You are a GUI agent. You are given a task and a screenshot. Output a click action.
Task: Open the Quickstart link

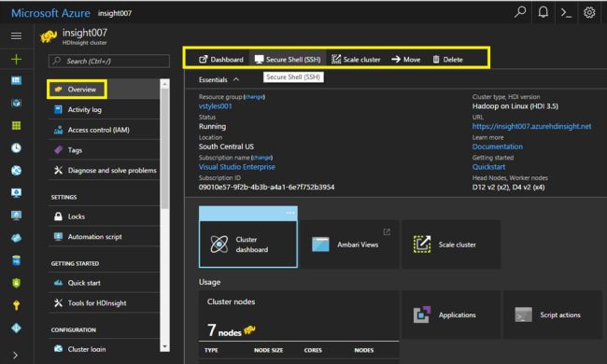click(x=488, y=167)
